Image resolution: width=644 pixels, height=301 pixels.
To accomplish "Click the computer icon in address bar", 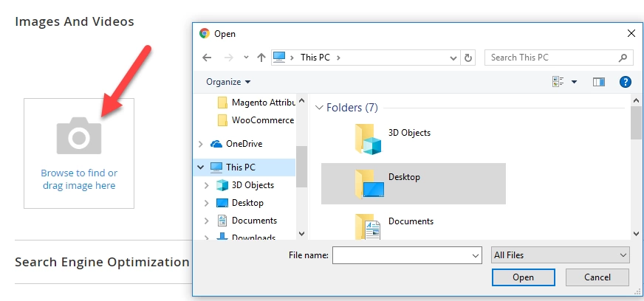I will point(279,58).
